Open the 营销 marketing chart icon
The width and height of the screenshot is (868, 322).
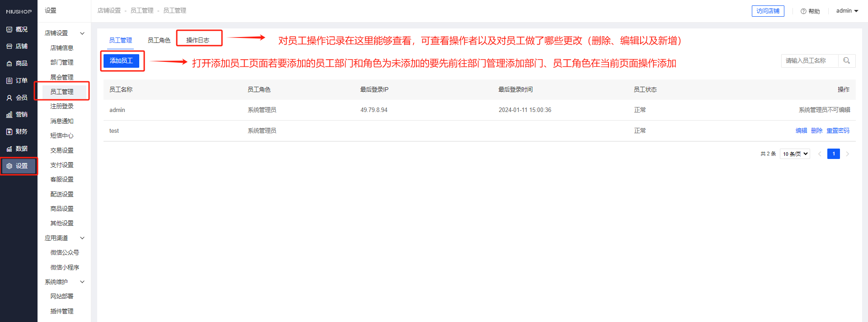click(x=9, y=115)
